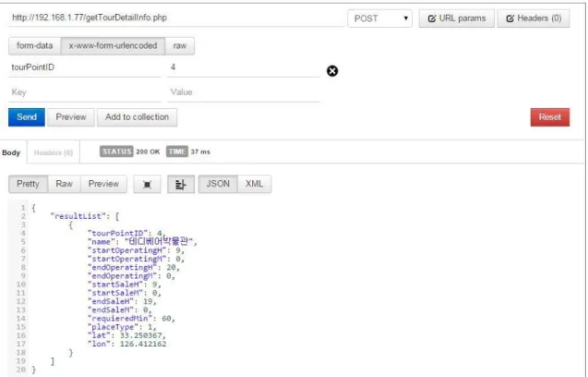Click the "startOperatingH" line
Viewport: 588px width, 377px height.
point(136,250)
